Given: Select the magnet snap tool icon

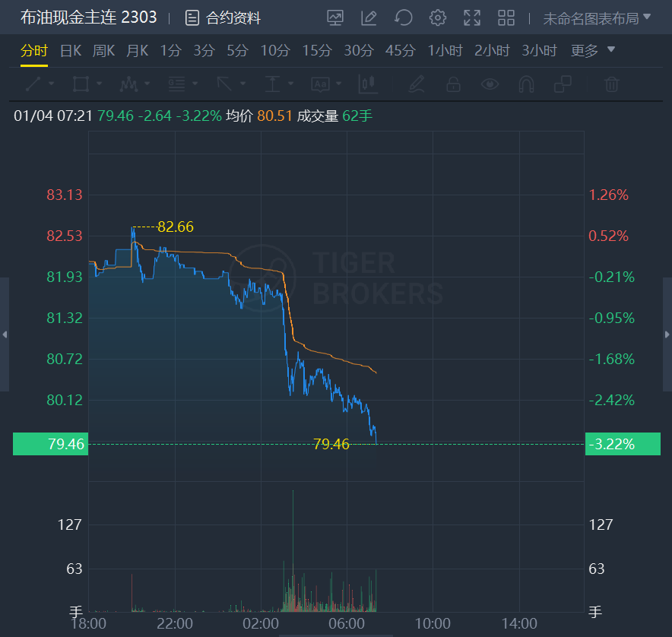Looking at the screenshot, I should 527,84.
